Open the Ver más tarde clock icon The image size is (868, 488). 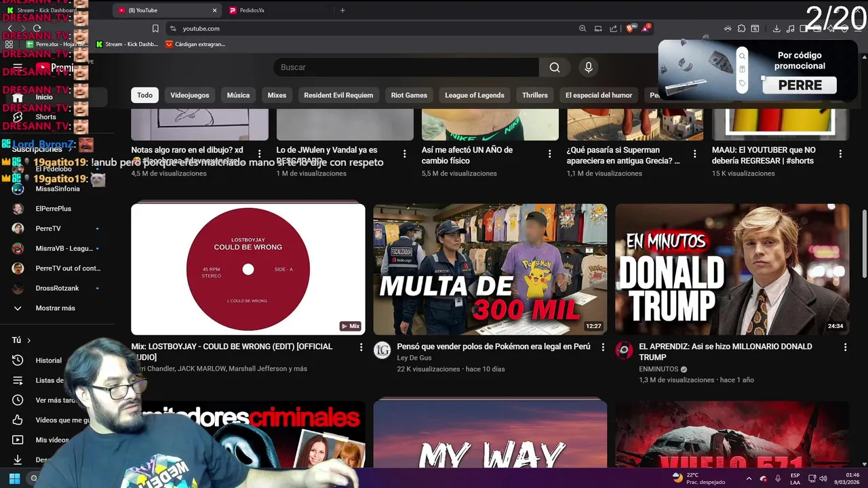18,400
